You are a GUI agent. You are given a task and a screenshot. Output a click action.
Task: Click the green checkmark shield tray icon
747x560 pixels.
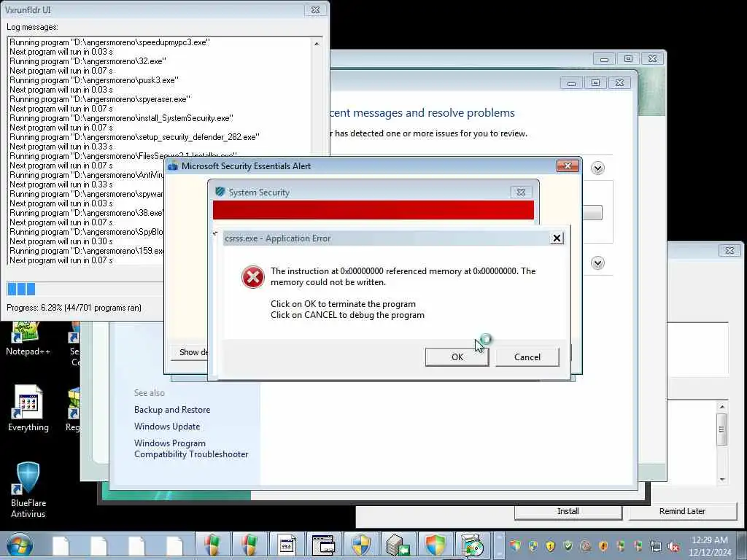click(568, 545)
